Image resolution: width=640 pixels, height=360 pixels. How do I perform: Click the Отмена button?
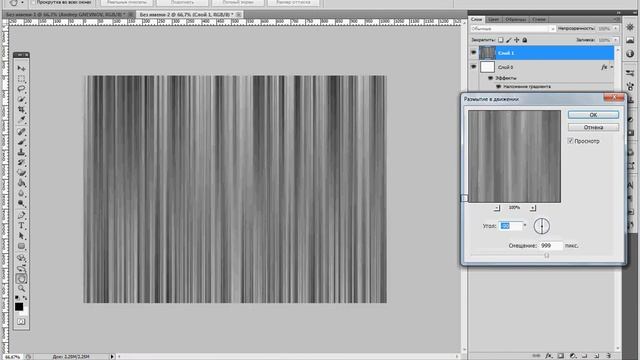pos(593,127)
